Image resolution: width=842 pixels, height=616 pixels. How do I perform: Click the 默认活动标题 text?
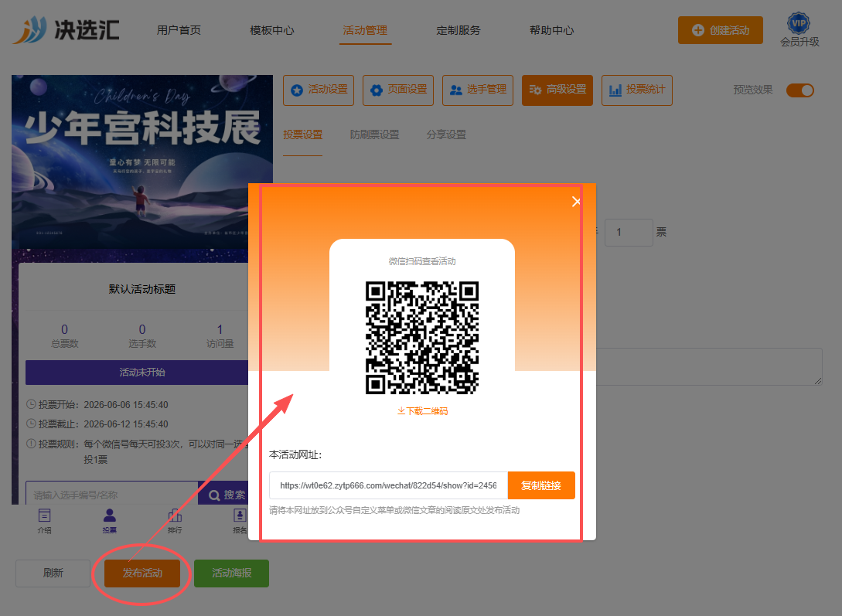[x=142, y=289]
